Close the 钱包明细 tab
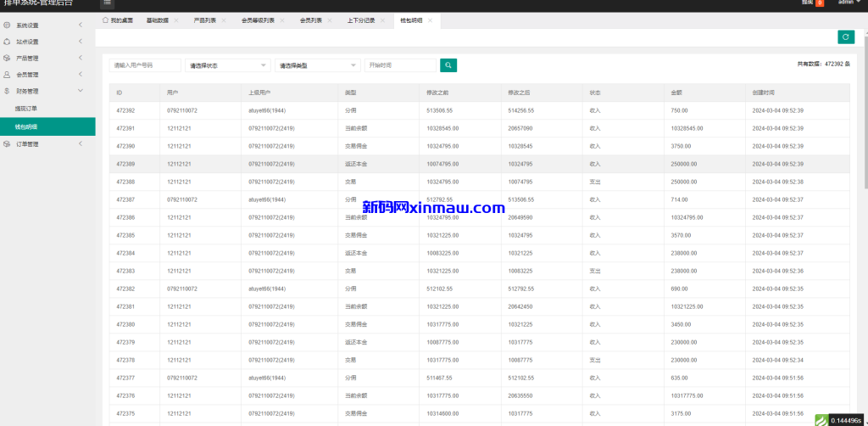 tap(430, 20)
